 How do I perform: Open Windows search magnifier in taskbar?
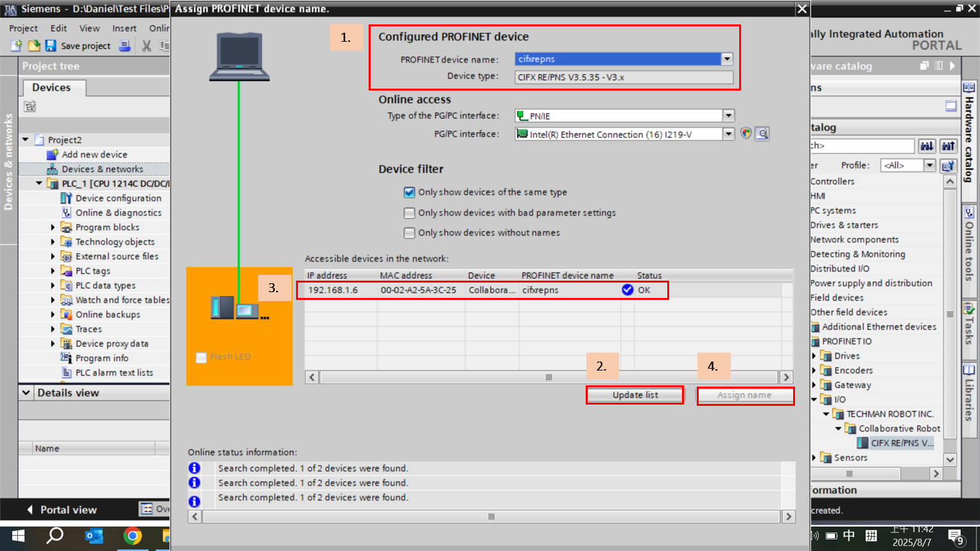click(x=55, y=536)
